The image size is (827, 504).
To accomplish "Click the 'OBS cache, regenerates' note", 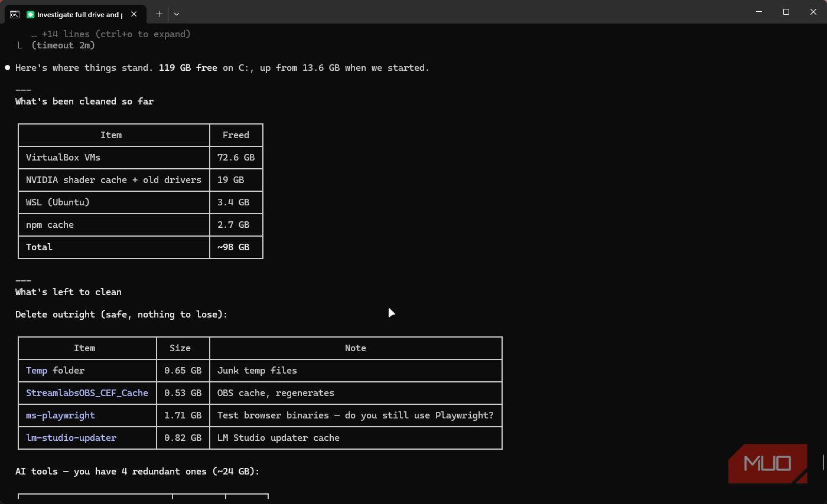I will click(x=276, y=393).
